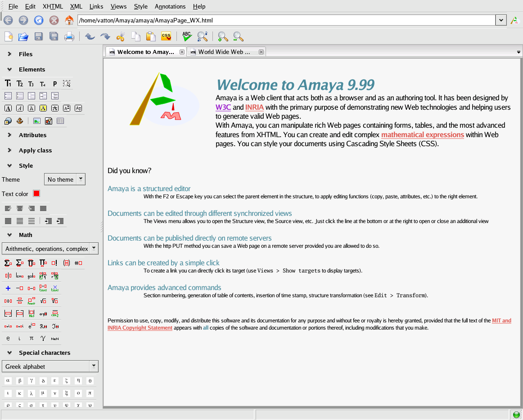
Task: Click the printer icon in toolbar
Action: coord(69,36)
